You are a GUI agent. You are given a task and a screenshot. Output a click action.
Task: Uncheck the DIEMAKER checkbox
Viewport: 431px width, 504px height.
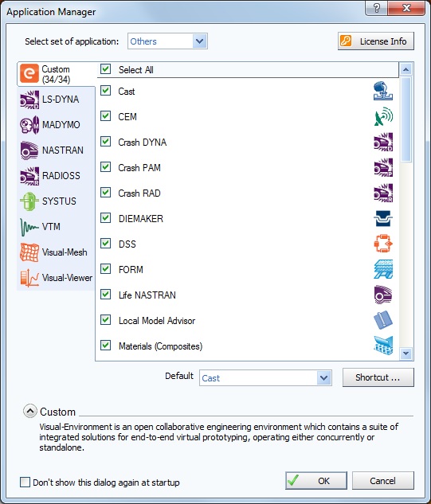105,218
